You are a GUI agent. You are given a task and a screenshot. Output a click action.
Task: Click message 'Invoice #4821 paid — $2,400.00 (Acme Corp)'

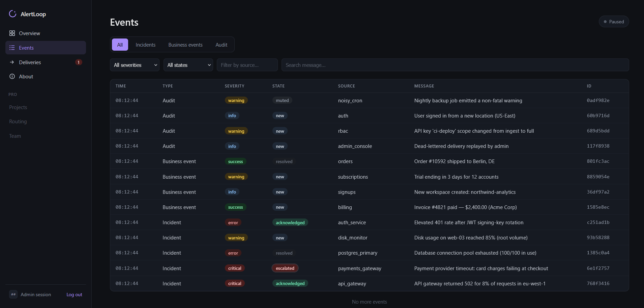(465, 207)
